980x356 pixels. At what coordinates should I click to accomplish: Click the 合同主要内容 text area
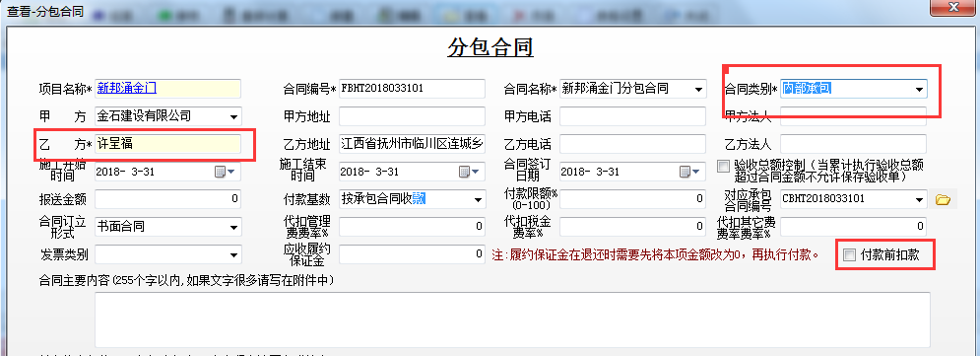[512, 320]
